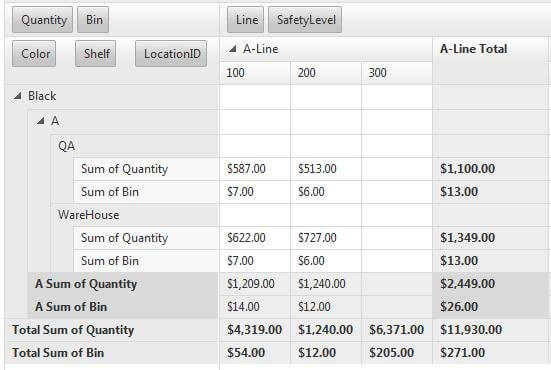551x370 pixels.
Task: Select Sum of Bin label under WareHouse
Action: 146,261
